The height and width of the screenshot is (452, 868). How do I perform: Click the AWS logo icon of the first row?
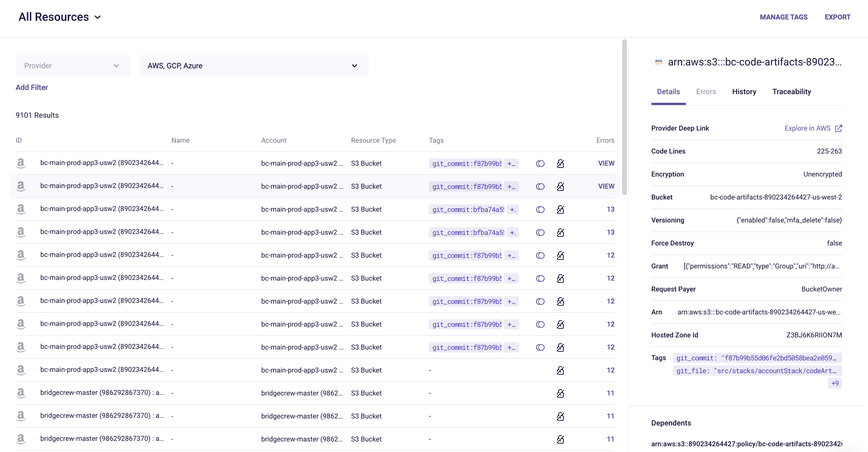21,163
